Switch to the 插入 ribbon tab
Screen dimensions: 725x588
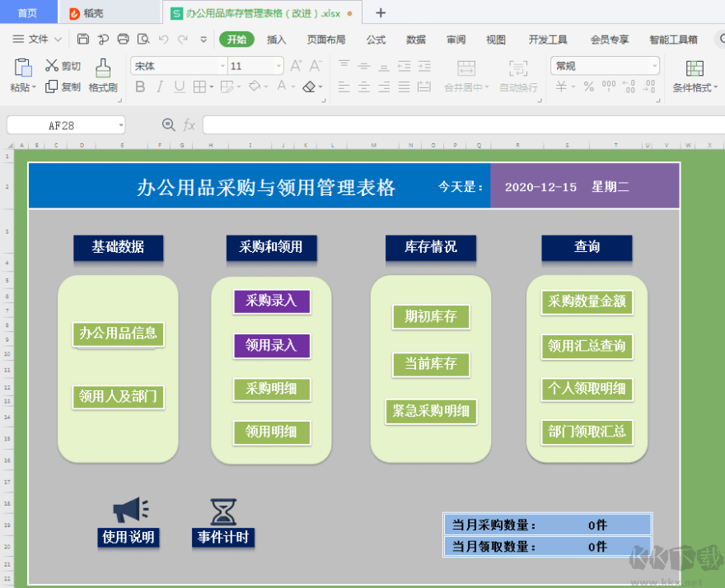[x=277, y=39]
